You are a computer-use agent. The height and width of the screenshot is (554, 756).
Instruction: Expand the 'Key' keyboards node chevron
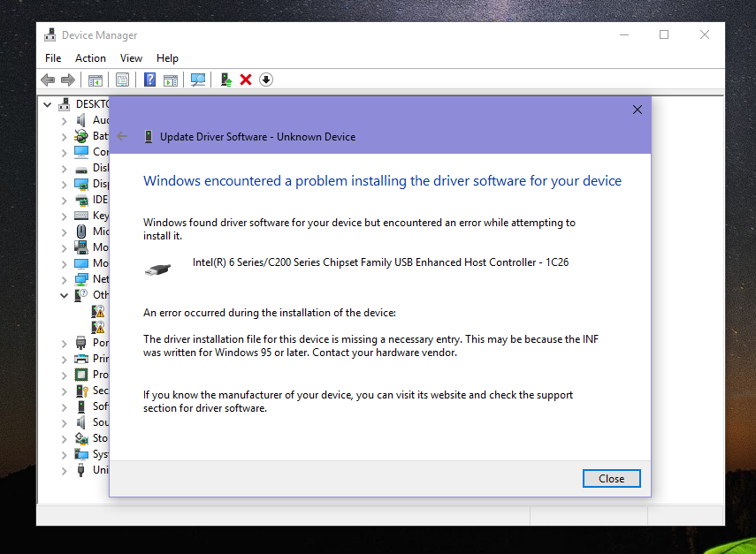tap(65, 216)
